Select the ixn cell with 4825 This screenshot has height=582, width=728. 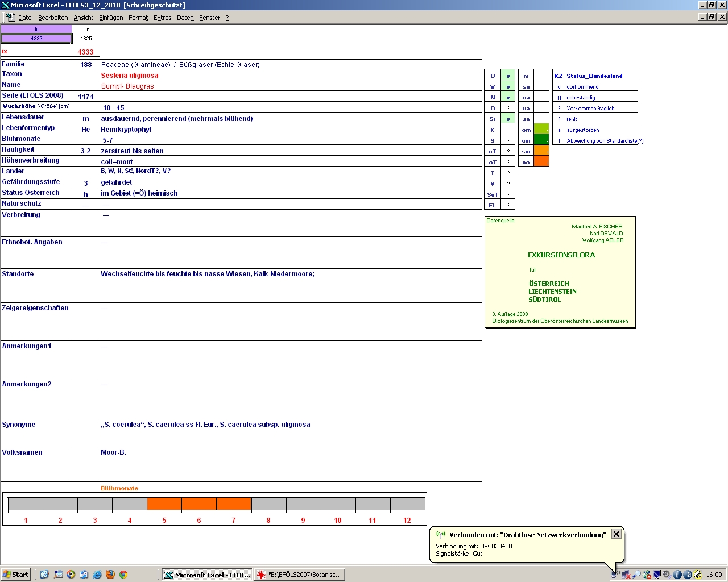(86, 39)
